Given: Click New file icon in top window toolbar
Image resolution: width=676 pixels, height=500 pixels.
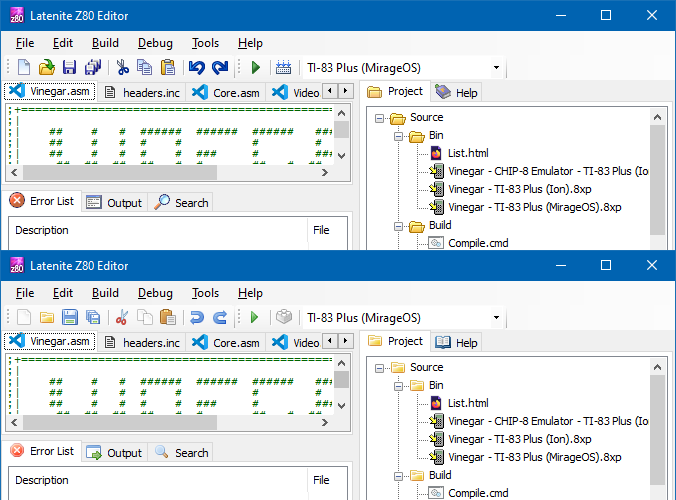Looking at the screenshot, I should [x=24, y=68].
